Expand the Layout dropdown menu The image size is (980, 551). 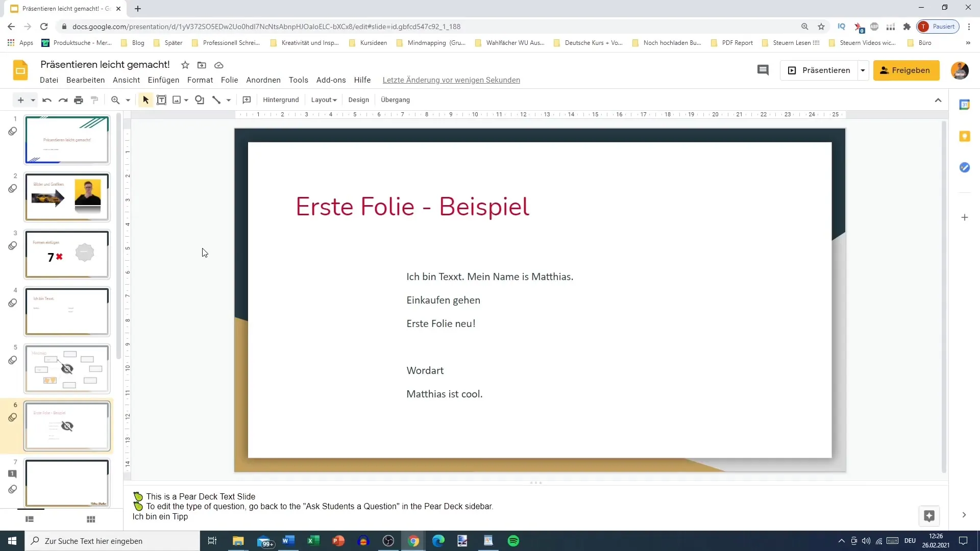323,99
